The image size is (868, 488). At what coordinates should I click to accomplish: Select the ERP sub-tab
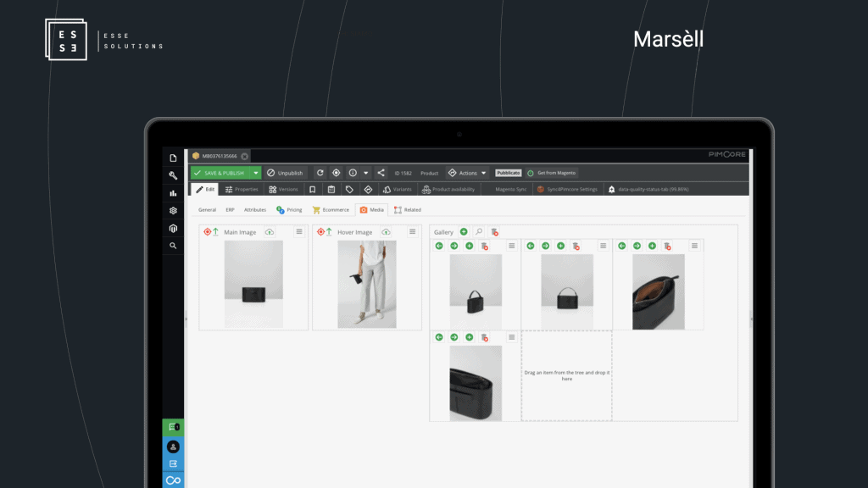pyautogui.click(x=231, y=210)
